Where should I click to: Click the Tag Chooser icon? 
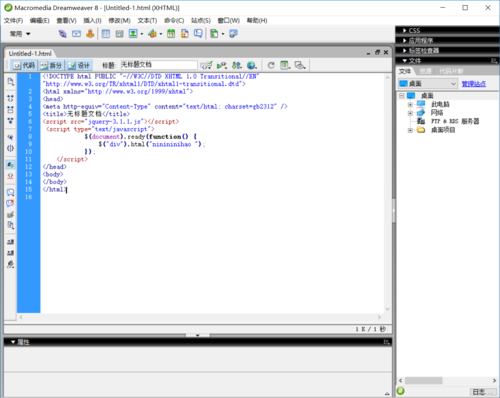pyautogui.click(x=233, y=34)
